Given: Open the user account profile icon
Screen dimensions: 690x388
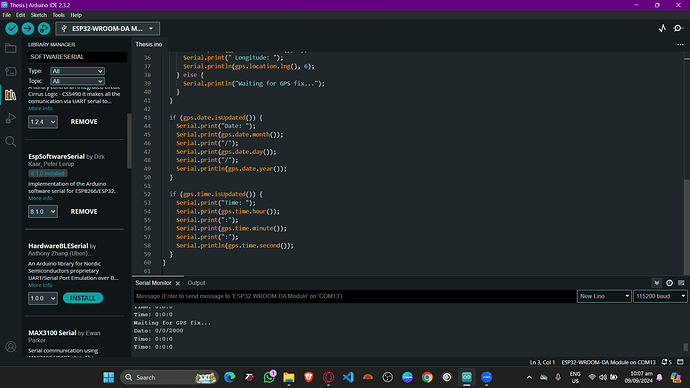Looking at the screenshot, I should click(11, 347).
